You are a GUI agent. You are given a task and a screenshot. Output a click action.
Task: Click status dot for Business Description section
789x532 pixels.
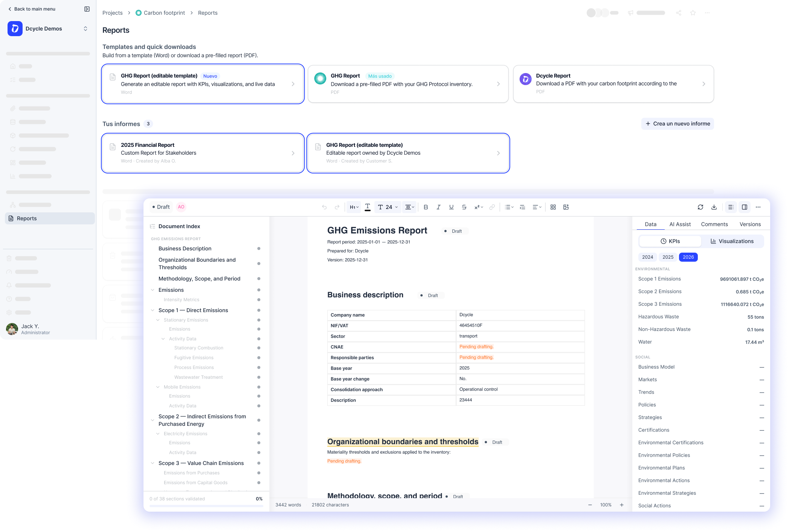[259, 248]
